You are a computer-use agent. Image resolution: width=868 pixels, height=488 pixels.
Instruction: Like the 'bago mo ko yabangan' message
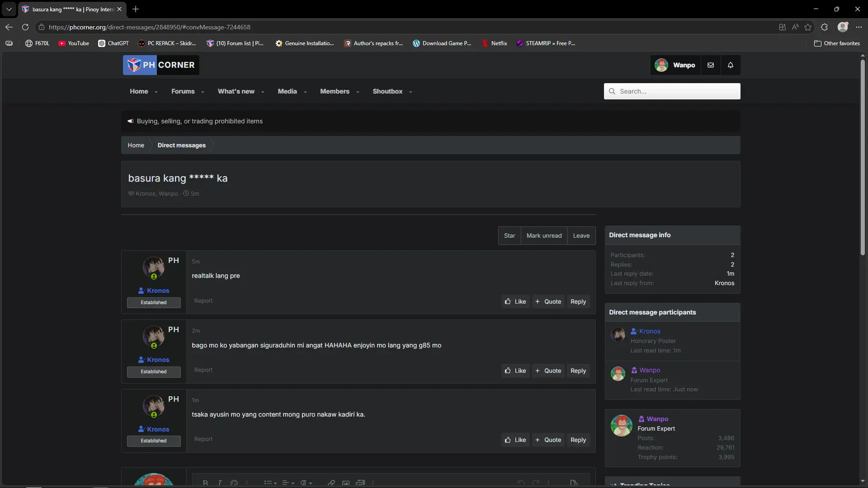click(515, 371)
